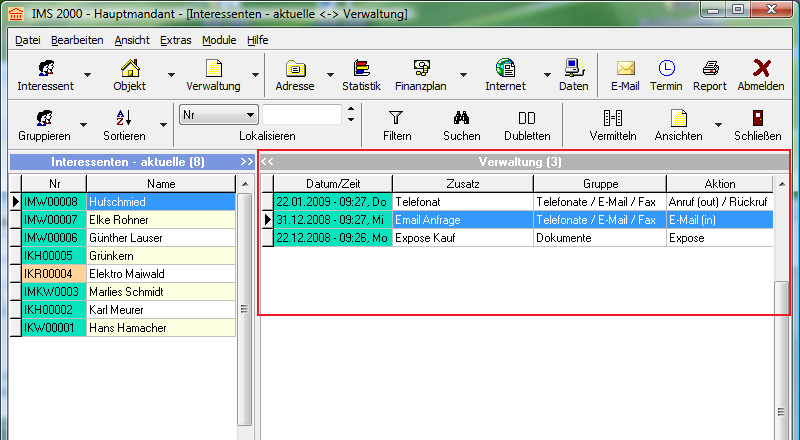Open the Extras menu
Image resolution: width=800 pixels, height=440 pixels.
pyautogui.click(x=175, y=40)
